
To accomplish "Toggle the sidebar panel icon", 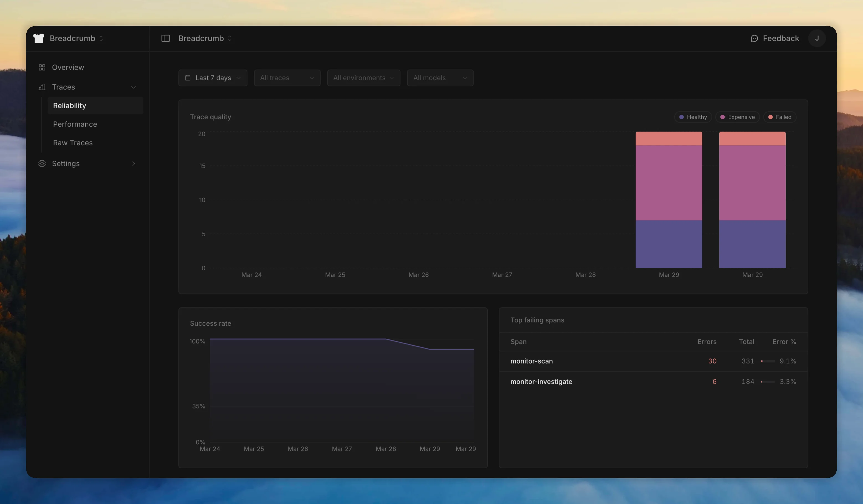I will point(165,38).
